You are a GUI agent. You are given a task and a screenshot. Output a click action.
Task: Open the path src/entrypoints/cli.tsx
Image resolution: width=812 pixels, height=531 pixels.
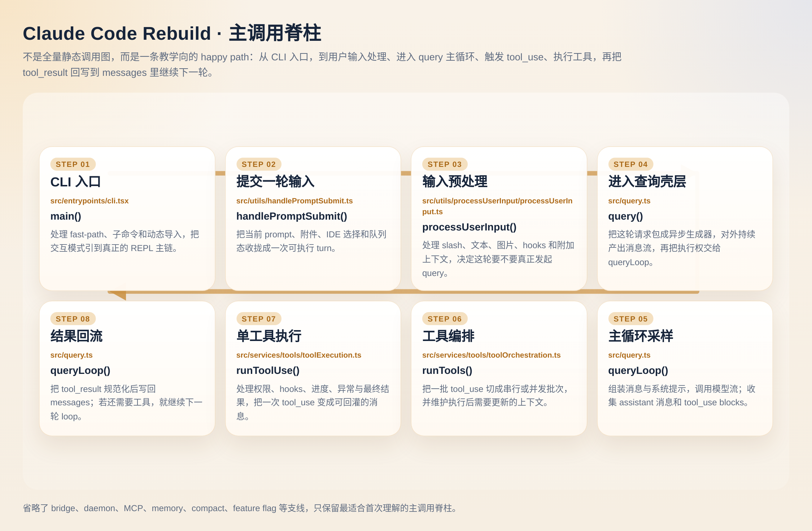(x=90, y=201)
